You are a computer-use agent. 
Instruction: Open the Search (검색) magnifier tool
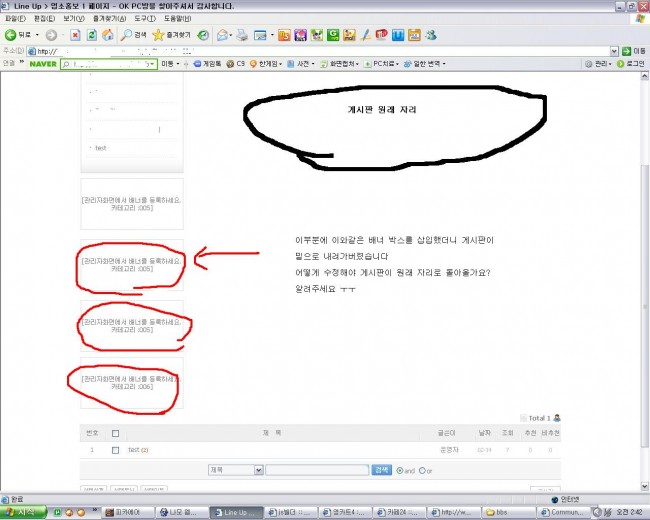point(133,35)
